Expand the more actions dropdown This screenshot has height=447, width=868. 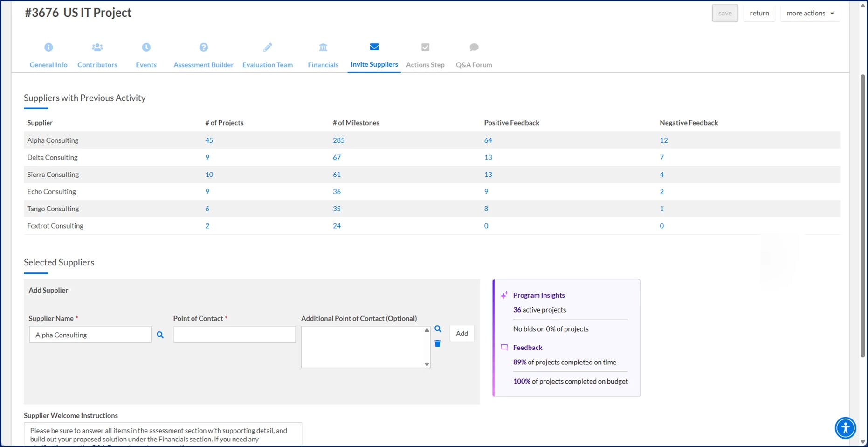click(810, 13)
